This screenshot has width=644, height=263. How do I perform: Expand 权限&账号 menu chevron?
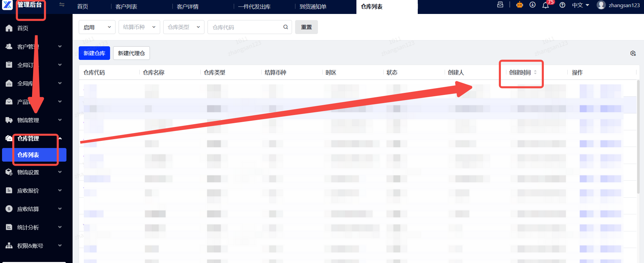[60, 246]
